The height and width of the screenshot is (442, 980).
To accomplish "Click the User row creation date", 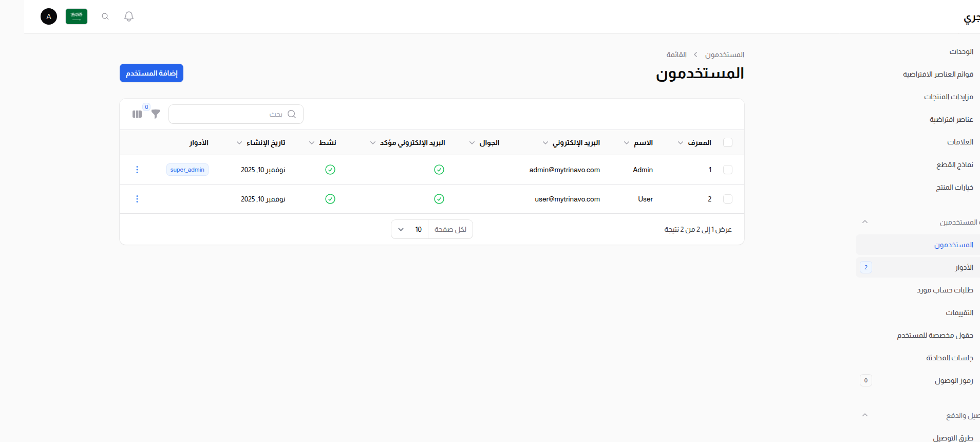I will point(263,199).
